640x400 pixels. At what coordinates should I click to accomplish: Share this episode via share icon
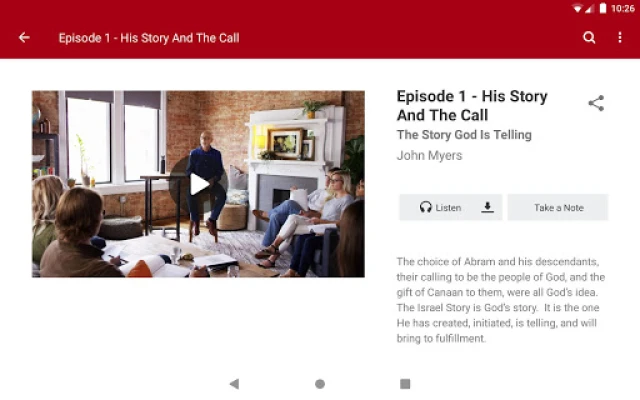596,103
